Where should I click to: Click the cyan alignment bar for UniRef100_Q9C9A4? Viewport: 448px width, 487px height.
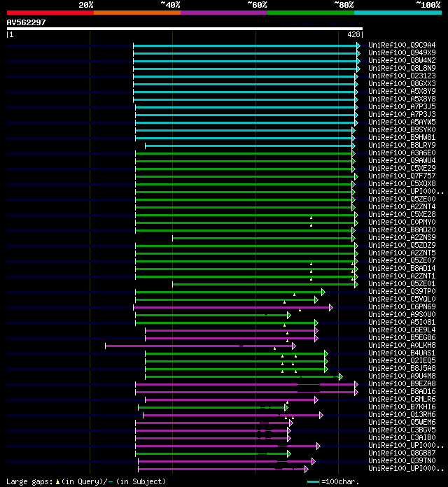(245, 46)
